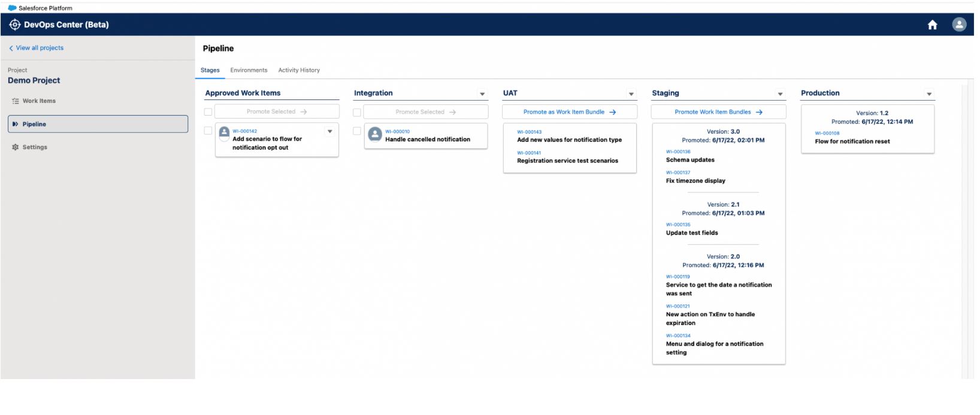This screenshot has width=980, height=415.
Task: Check the box for WI-000010 card
Action: [x=357, y=131]
